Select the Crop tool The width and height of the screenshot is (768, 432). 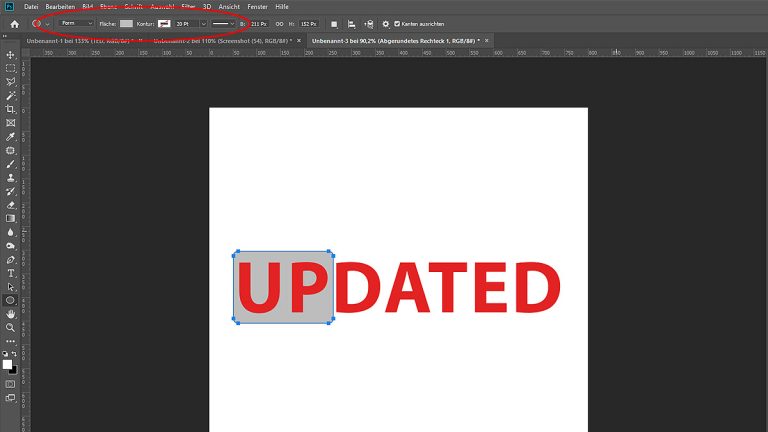[x=10, y=109]
